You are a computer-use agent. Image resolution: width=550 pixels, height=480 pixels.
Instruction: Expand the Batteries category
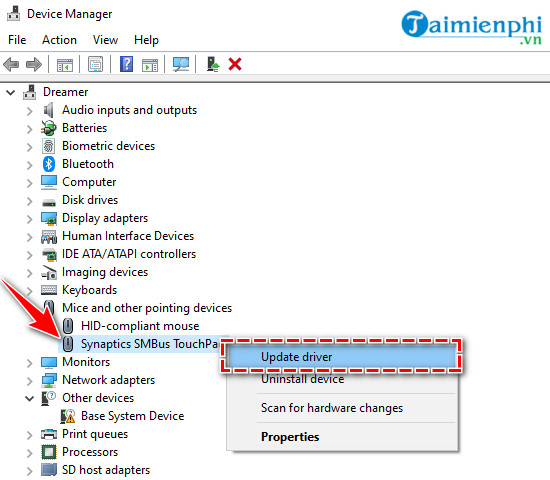coord(29,129)
